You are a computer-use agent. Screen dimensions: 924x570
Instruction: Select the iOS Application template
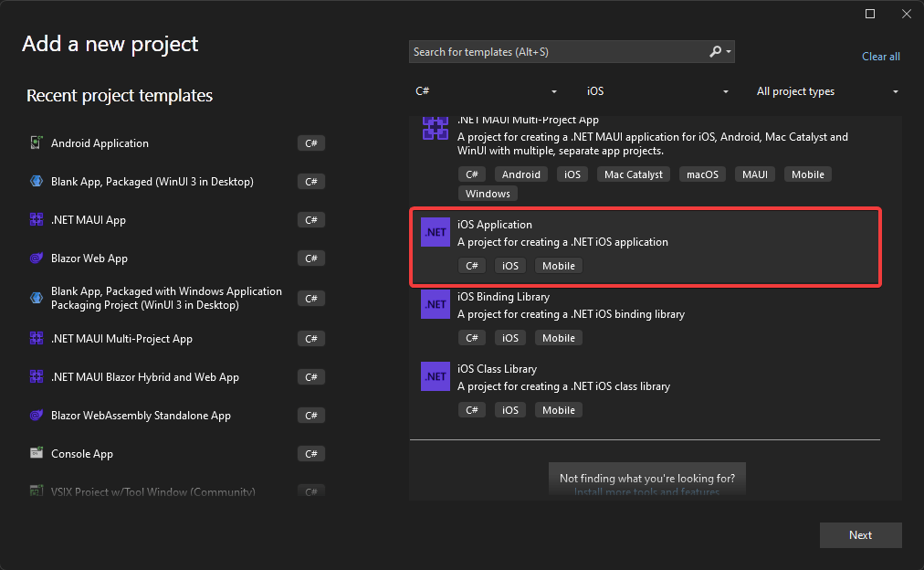(646, 247)
